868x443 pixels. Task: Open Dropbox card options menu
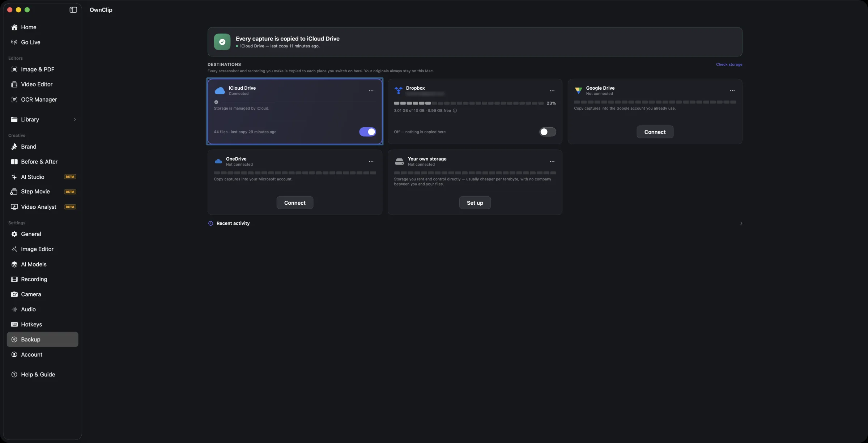point(552,91)
